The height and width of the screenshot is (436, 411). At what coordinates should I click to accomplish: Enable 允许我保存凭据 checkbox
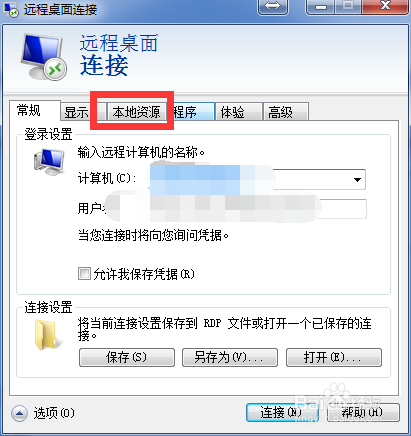pyautogui.click(x=84, y=274)
